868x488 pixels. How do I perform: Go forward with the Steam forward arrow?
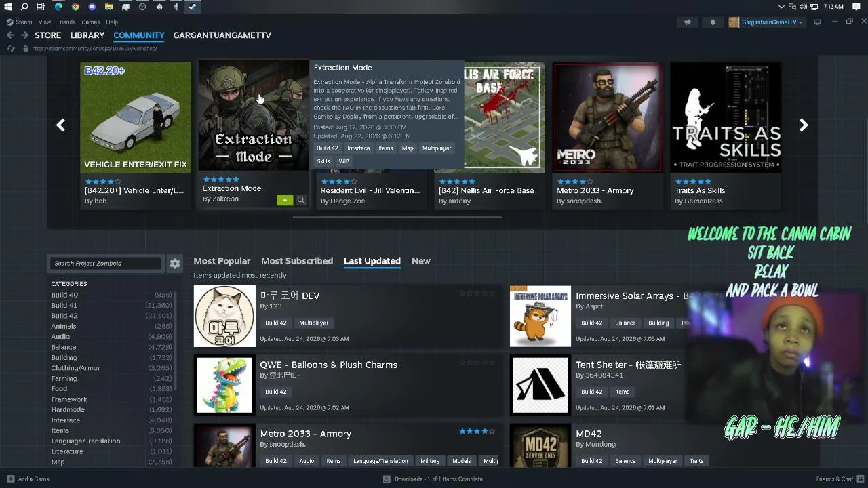tap(24, 35)
